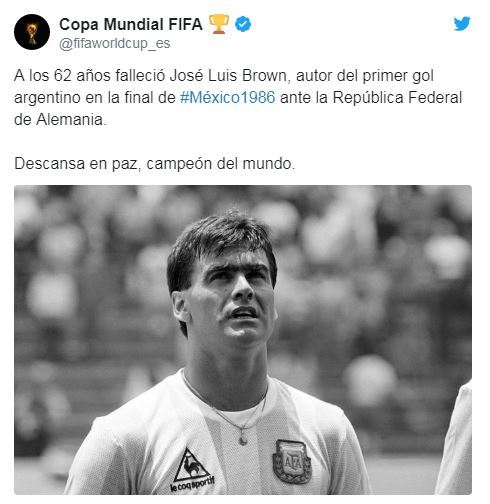Viewport: 490px width, 504px height.
Task: Open the black-and-white player photo
Action: coord(243,340)
